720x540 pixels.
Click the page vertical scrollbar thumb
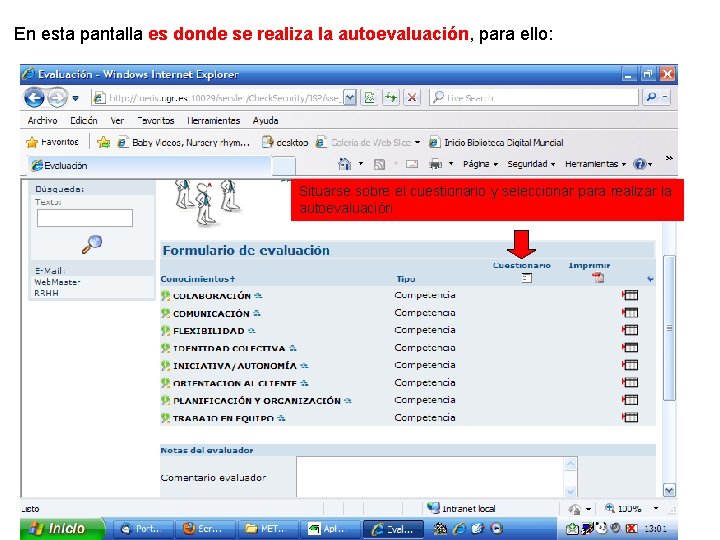[x=669, y=328]
